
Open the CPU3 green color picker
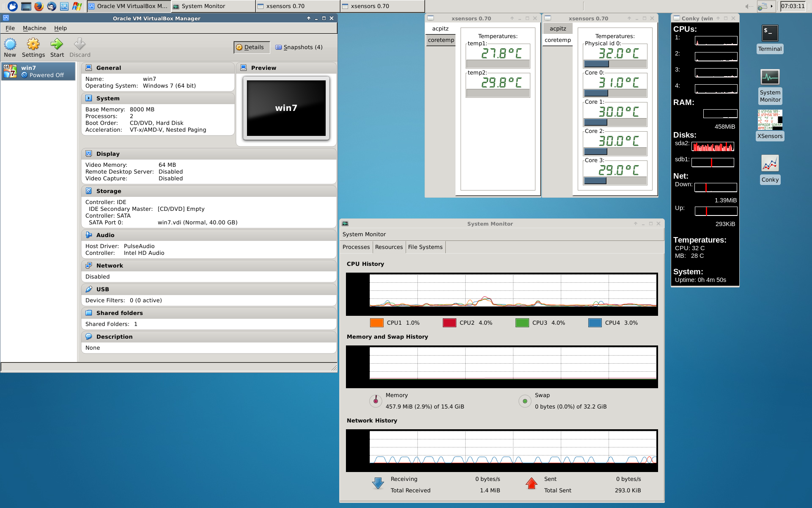pos(522,323)
